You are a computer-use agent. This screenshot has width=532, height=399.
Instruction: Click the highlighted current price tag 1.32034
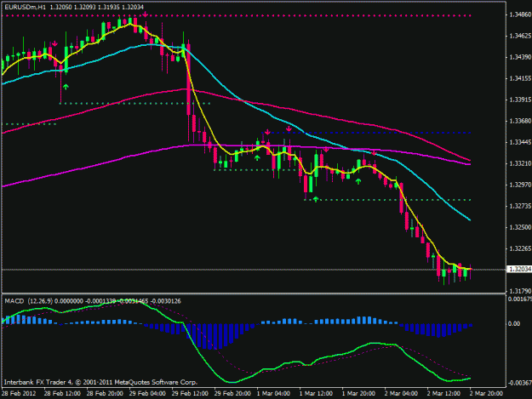(519, 269)
